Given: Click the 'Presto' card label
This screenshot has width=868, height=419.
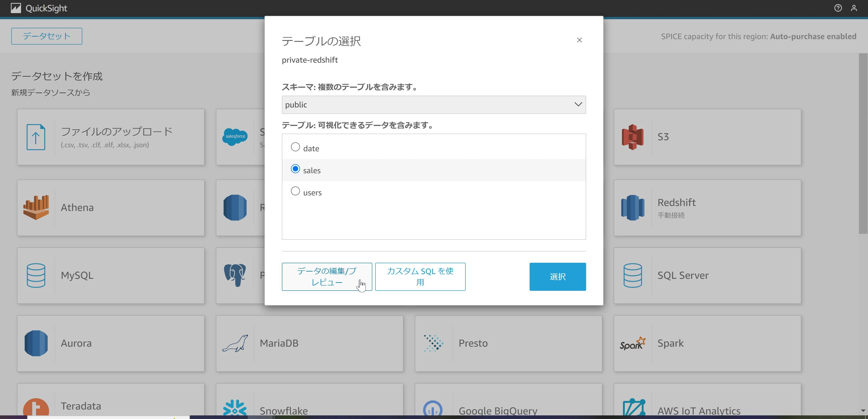Looking at the screenshot, I should (473, 343).
